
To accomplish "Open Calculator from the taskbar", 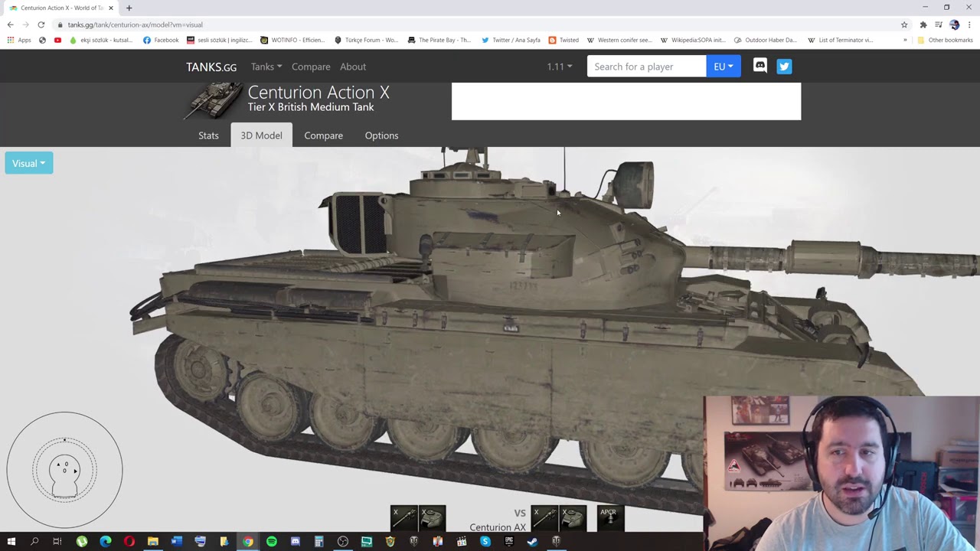I will (x=318, y=542).
